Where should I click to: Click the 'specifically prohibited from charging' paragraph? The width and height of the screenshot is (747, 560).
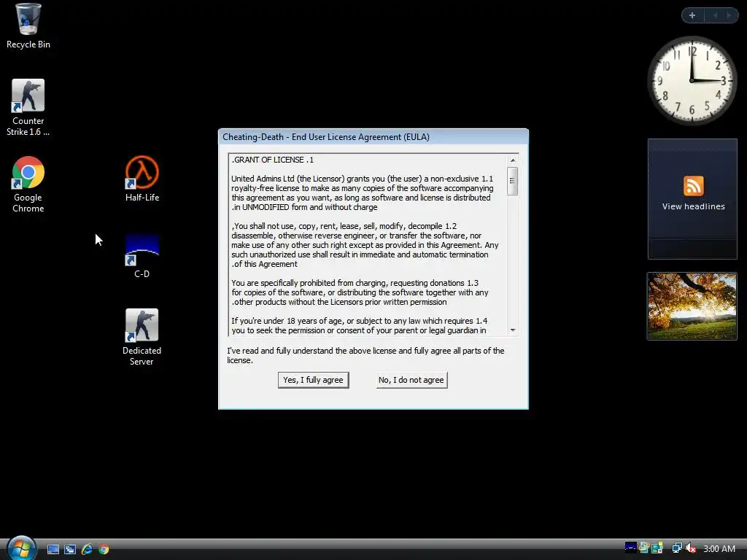(x=360, y=292)
